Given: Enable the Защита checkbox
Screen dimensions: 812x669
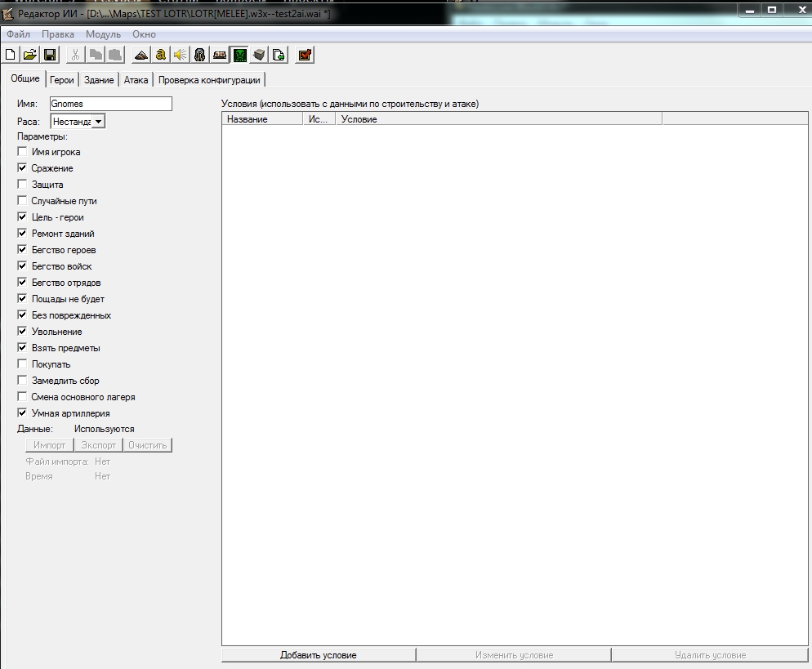Looking at the screenshot, I should pyautogui.click(x=22, y=184).
